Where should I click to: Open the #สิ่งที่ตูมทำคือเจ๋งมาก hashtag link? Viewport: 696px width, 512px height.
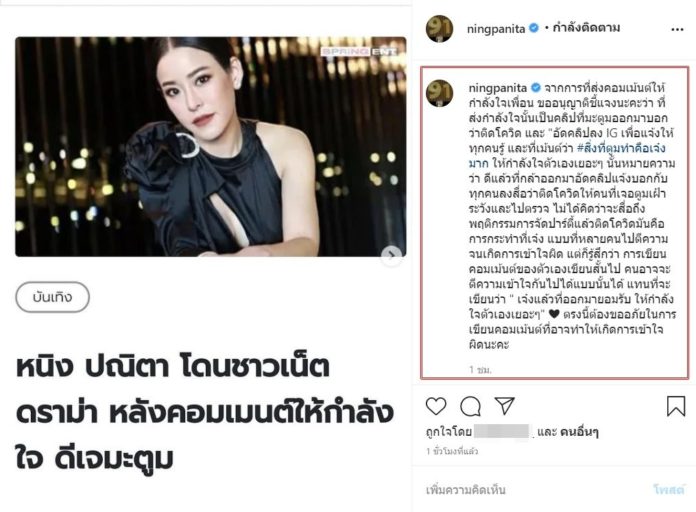[x=567, y=155]
